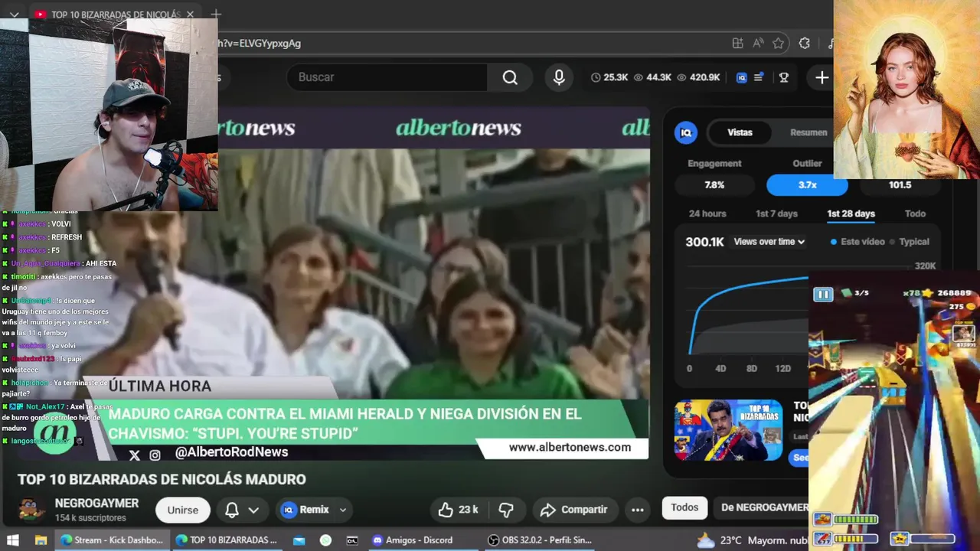The width and height of the screenshot is (980, 551).
Task: Expand Remix dropdown arrow
Action: click(343, 510)
